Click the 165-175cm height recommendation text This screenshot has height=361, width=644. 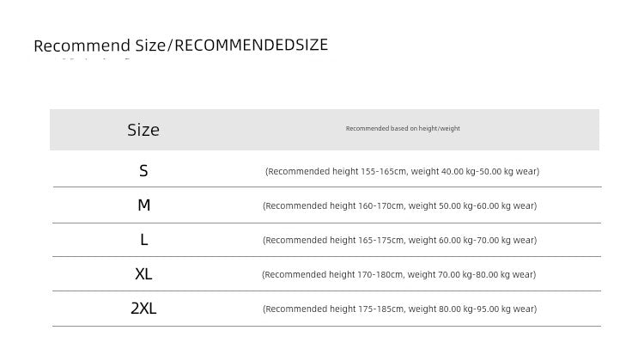point(380,240)
